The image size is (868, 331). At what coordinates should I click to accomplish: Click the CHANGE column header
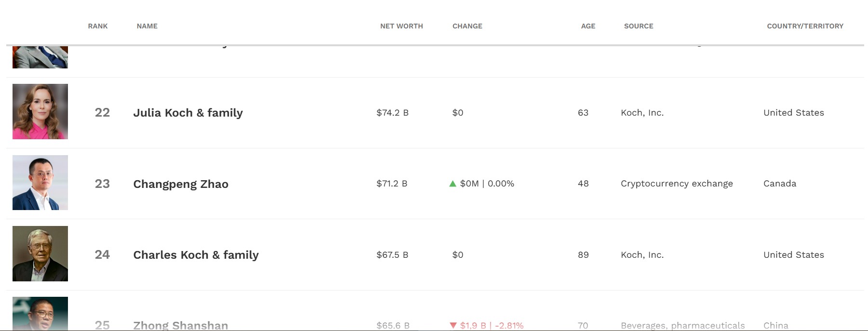[467, 26]
